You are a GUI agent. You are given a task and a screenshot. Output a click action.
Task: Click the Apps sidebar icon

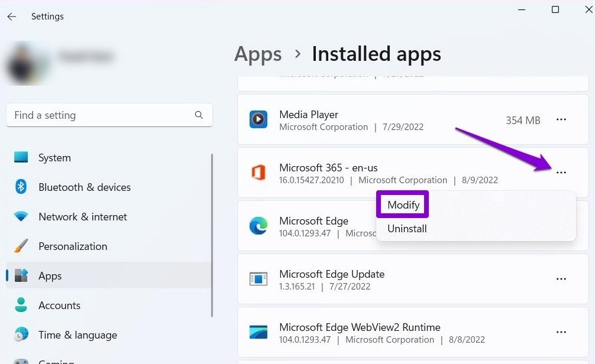[x=21, y=275]
